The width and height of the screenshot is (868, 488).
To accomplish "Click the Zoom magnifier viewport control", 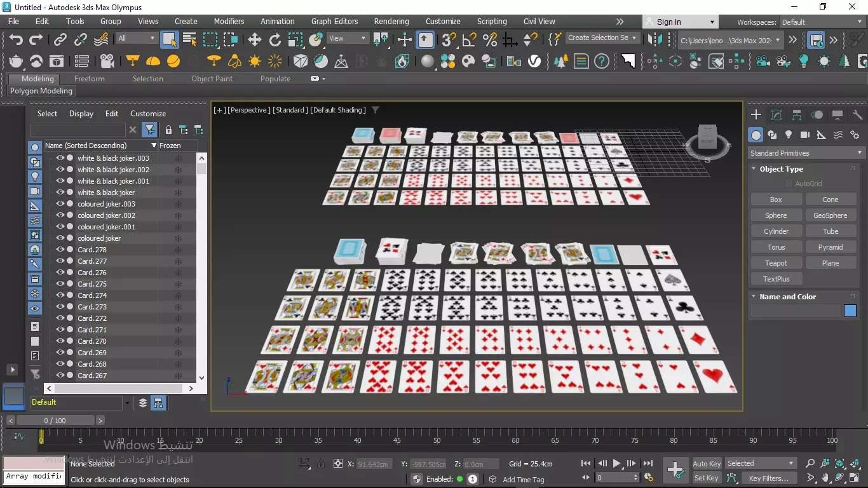I will coord(810,463).
